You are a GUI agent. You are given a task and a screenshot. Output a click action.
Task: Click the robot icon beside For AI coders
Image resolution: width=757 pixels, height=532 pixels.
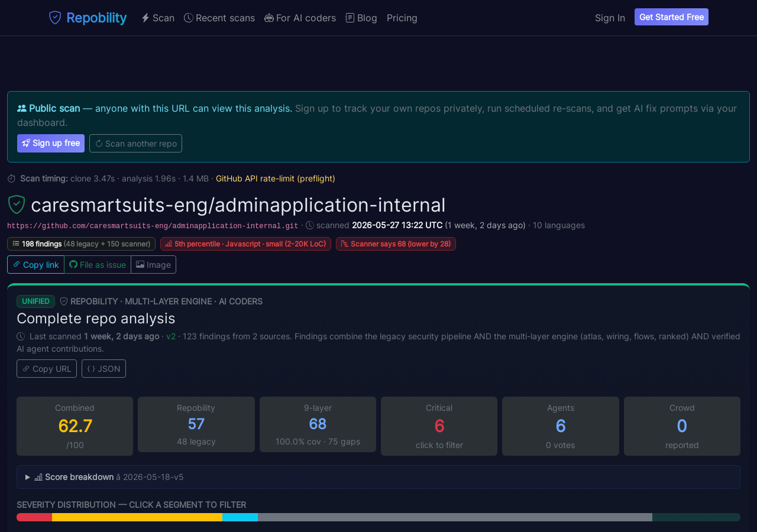click(x=269, y=18)
